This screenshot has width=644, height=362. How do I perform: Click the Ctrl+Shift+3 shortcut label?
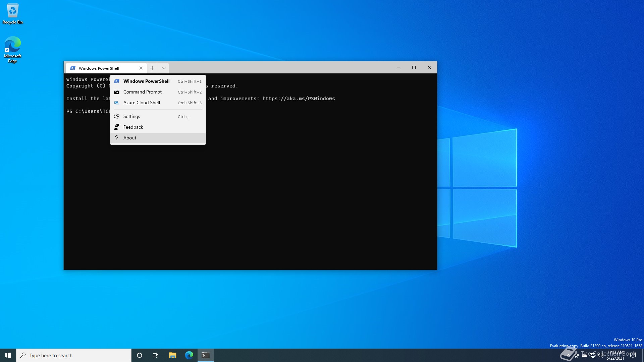pyautogui.click(x=190, y=103)
